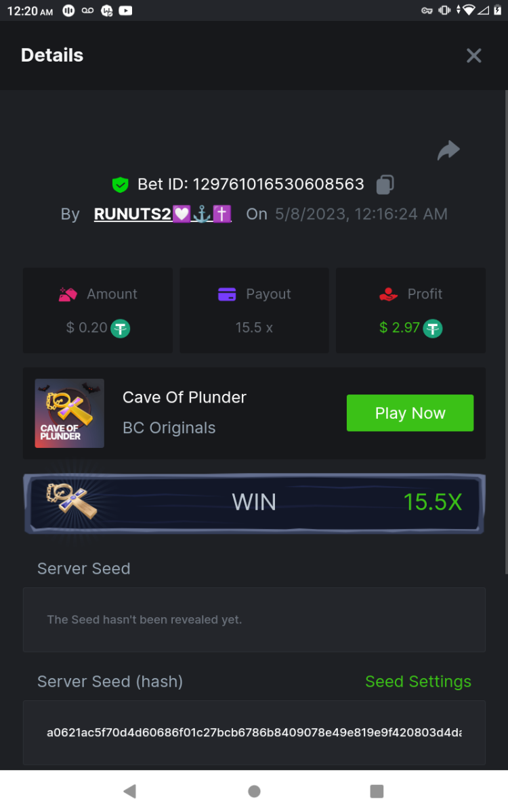Viewport: 508px width, 812px height.
Task: Tap the Profit hand-coin icon
Action: (388, 294)
